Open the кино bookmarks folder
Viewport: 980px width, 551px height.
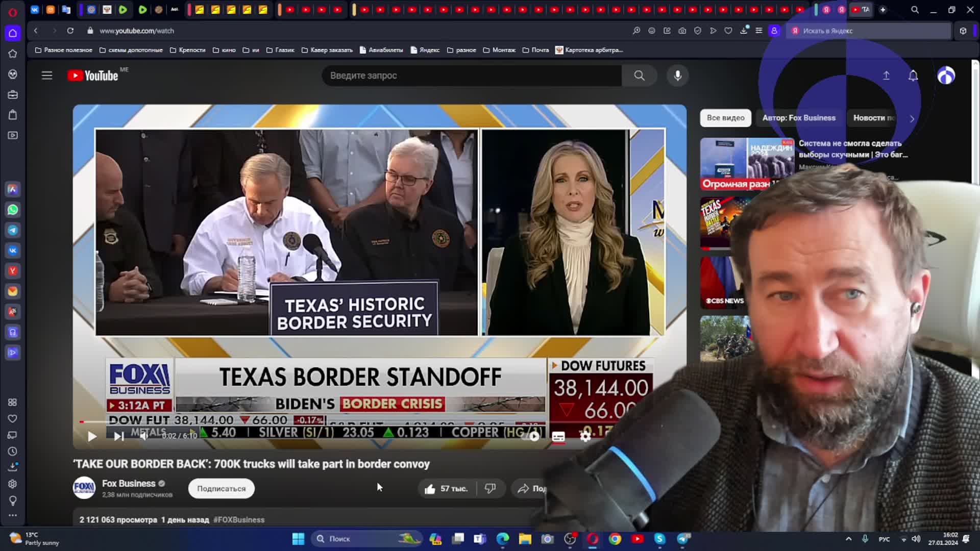pyautogui.click(x=224, y=50)
